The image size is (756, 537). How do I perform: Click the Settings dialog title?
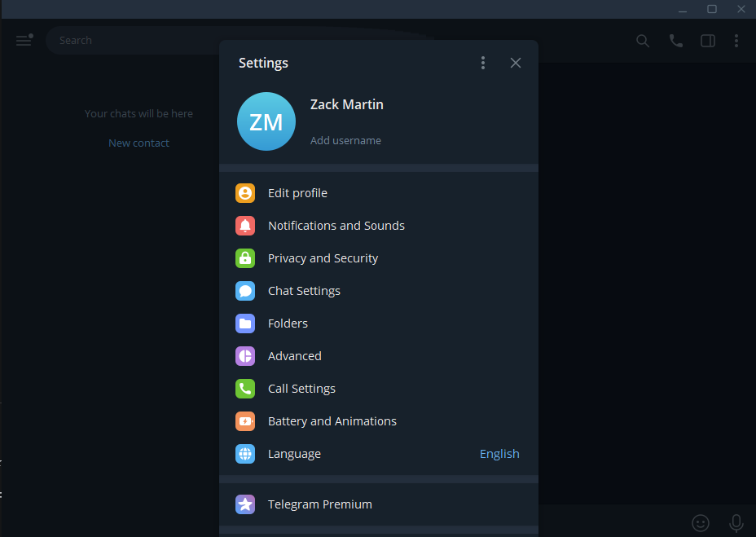pyautogui.click(x=263, y=64)
